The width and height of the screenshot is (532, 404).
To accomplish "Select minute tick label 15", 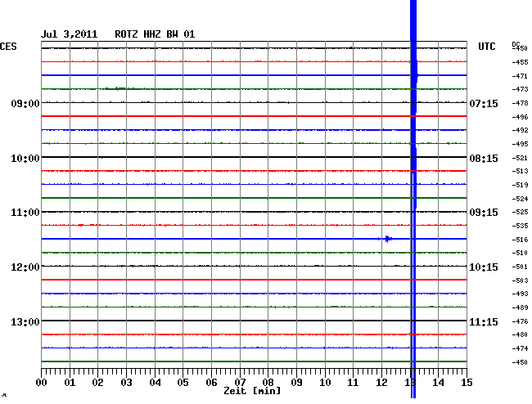I will click(467, 383).
